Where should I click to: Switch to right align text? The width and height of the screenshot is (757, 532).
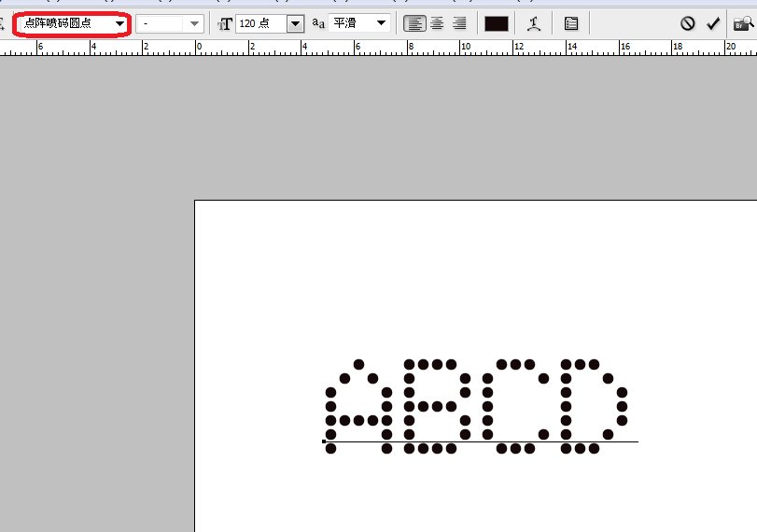click(458, 23)
